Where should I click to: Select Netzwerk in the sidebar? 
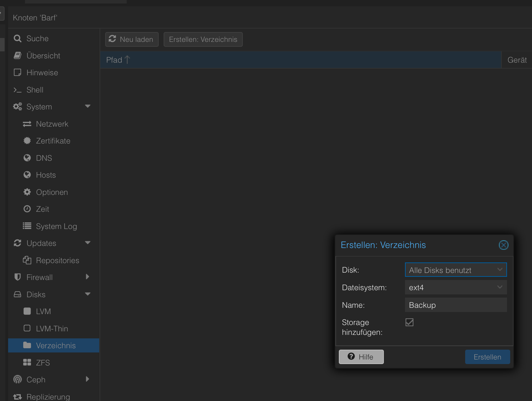pyautogui.click(x=53, y=124)
